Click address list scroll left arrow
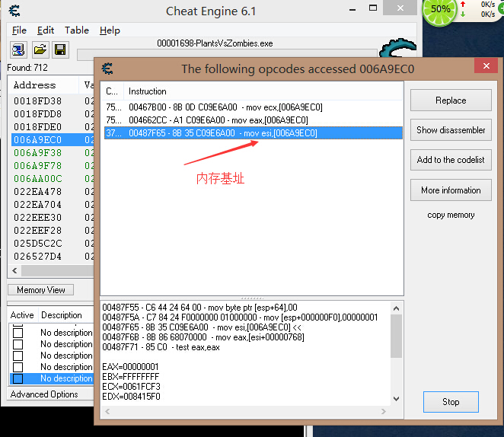Image resolution: width=504 pixels, height=437 pixels. click(x=14, y=270)
